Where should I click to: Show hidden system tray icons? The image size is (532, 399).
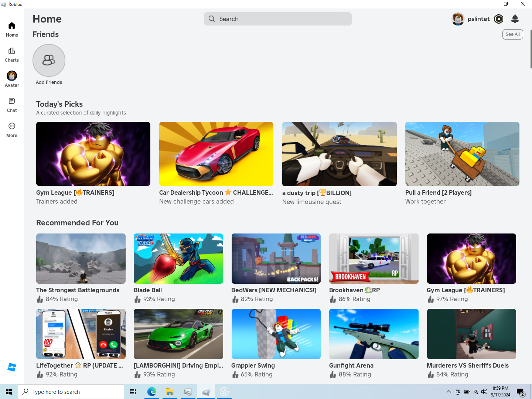449,392
